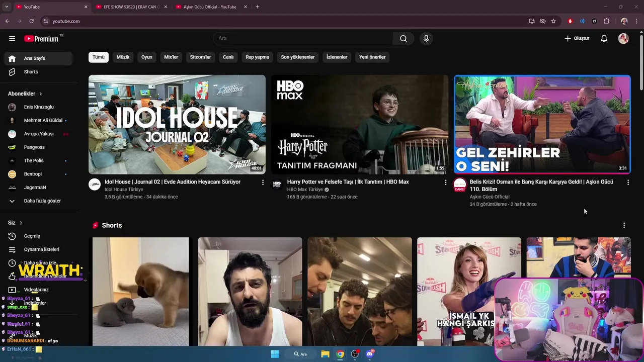This screenshot has height=362, width=644.
Task: Go to Ana Sayfa in sidebar
Action: click(39, 58)
